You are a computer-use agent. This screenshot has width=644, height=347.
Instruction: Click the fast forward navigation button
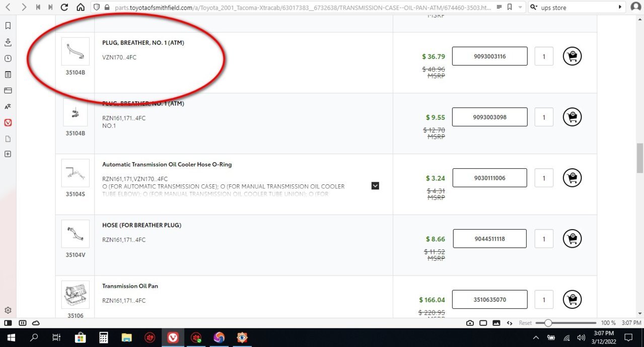tap(50, 8)
